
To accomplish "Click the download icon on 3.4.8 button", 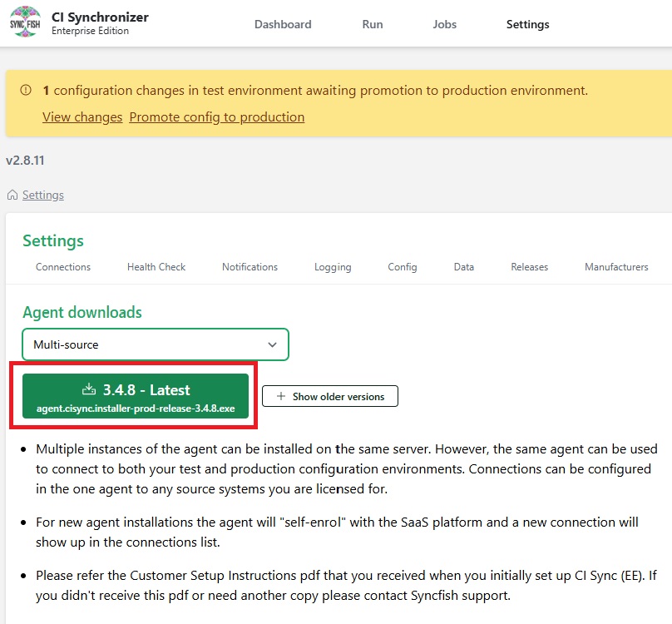I will click(89, 389).
